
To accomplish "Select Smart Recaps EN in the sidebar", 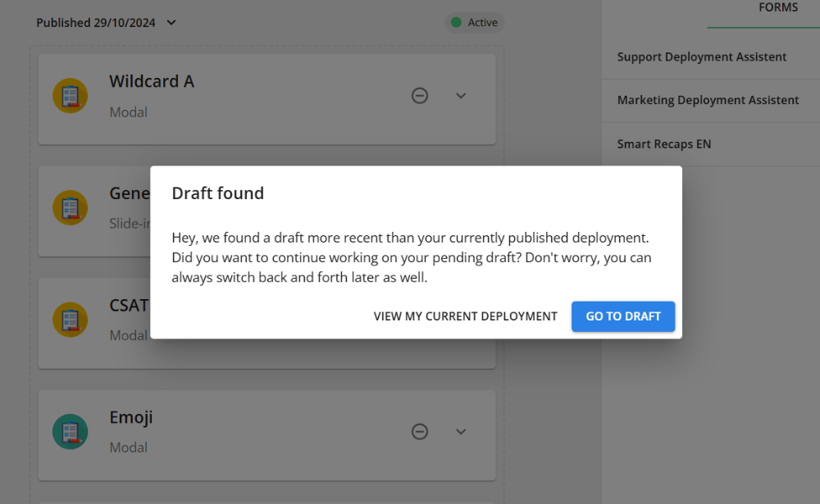I will pos(664,143).
